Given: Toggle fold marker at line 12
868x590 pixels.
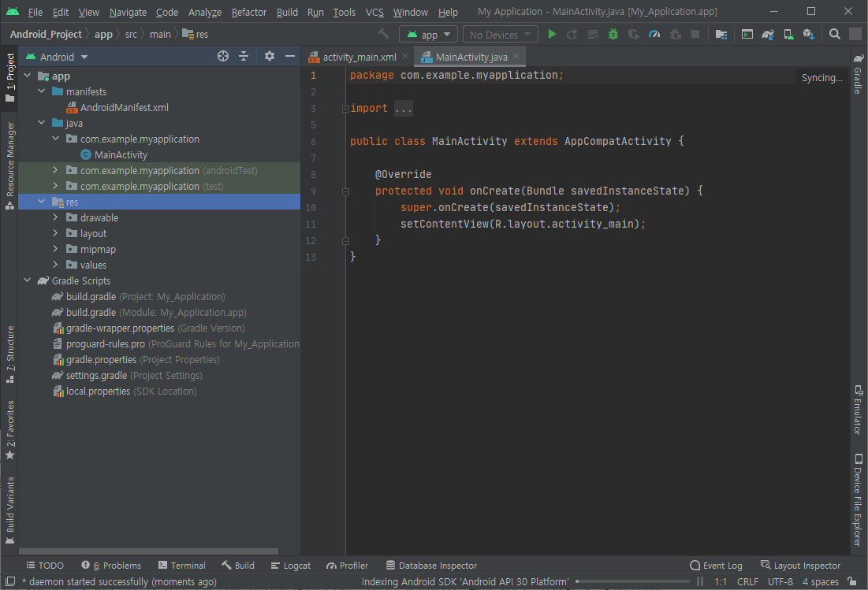Looking at the screenshot, I should pos(345,241).
